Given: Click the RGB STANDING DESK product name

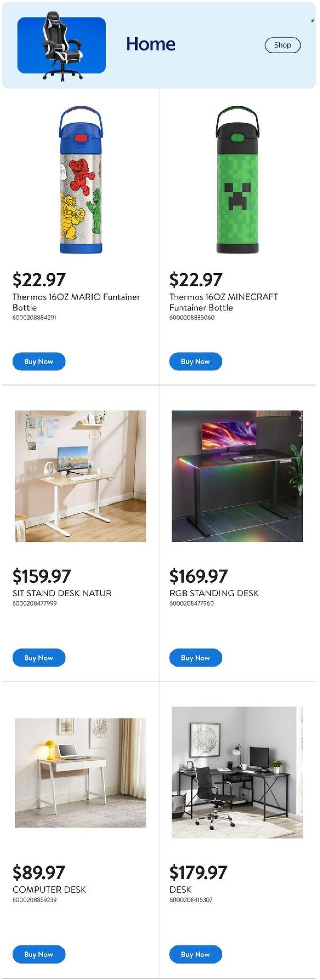Looking at the screenshot, I should pos(214,593).
